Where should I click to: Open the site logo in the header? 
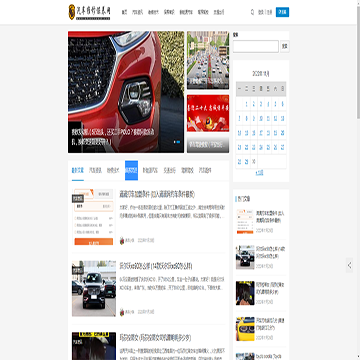89,12
